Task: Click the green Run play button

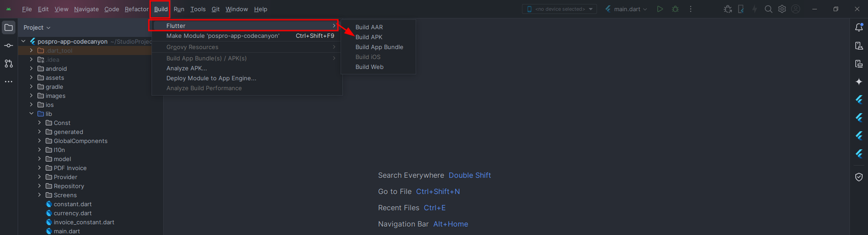Action: coord(660,9)
